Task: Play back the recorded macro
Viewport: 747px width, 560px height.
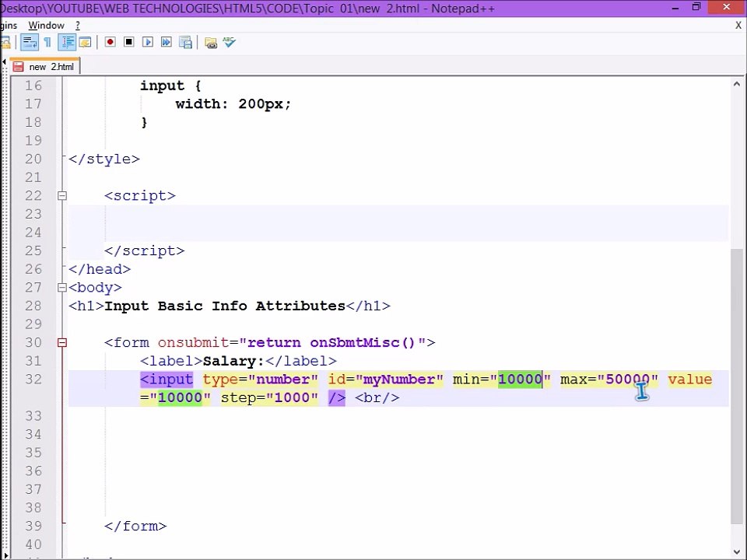Action: (x=148, y=42)
